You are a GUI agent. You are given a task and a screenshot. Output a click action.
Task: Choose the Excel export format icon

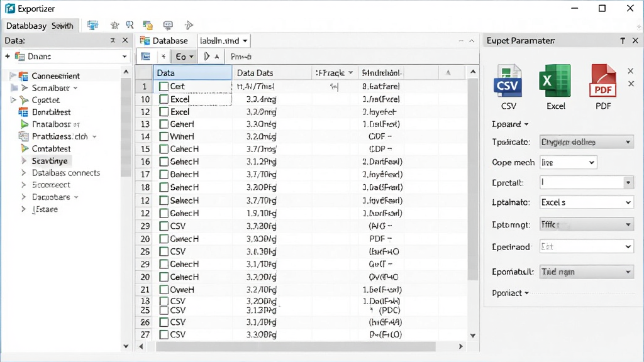click(555, 81)
